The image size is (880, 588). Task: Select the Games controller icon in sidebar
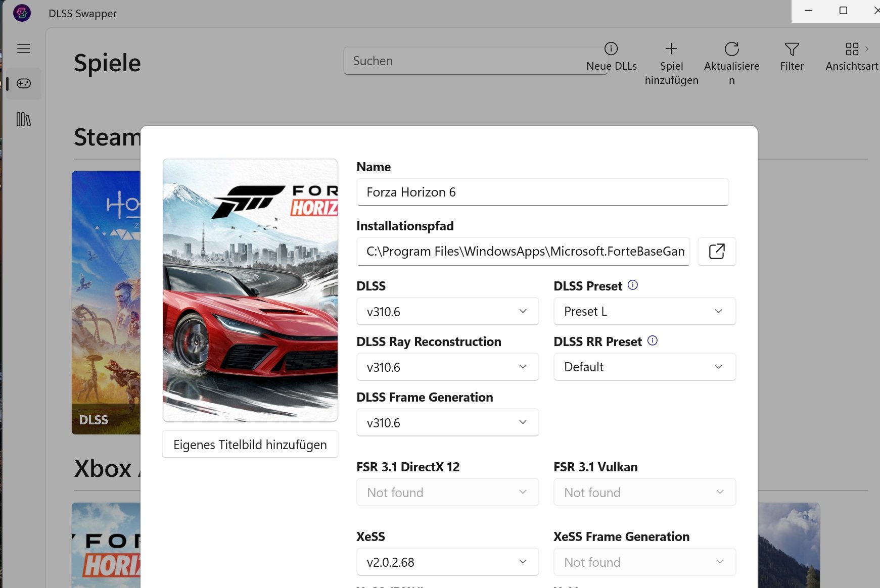coord(24,83)
